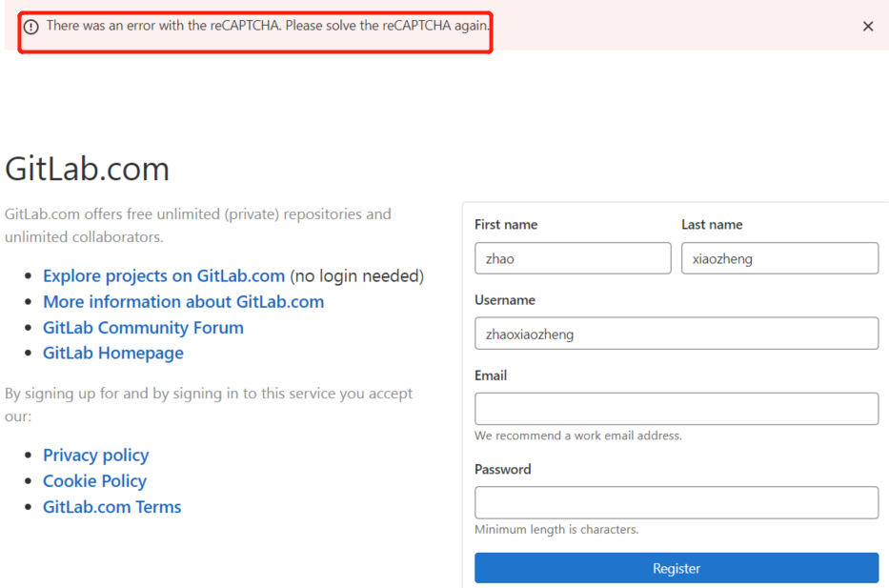Click the reCAPTCHA error message text
Image resolution: width=889 pixels, height=588 pixels.
coord(268,26)
